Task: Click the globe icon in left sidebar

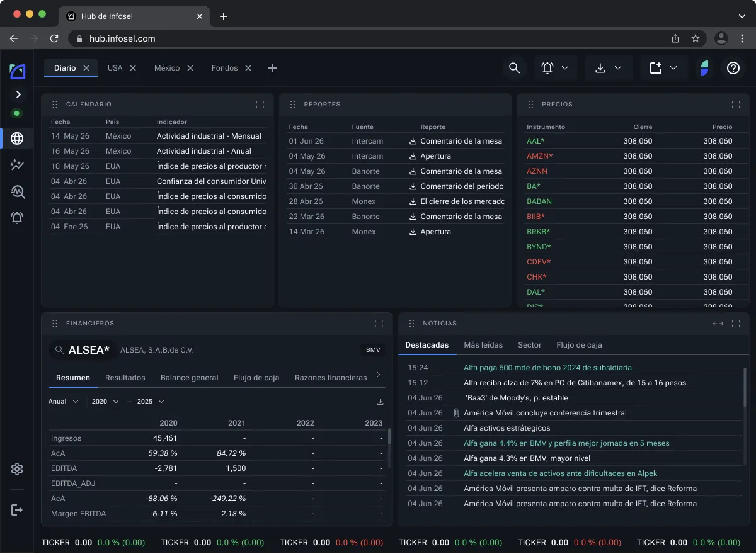Action: (x=17, y=138)
